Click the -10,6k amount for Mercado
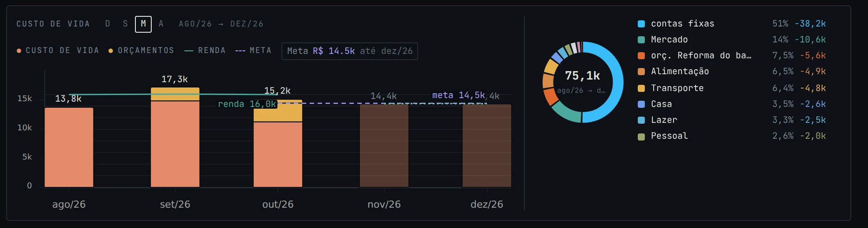This screenshot has width=868, height=228. tap(810, 40)
